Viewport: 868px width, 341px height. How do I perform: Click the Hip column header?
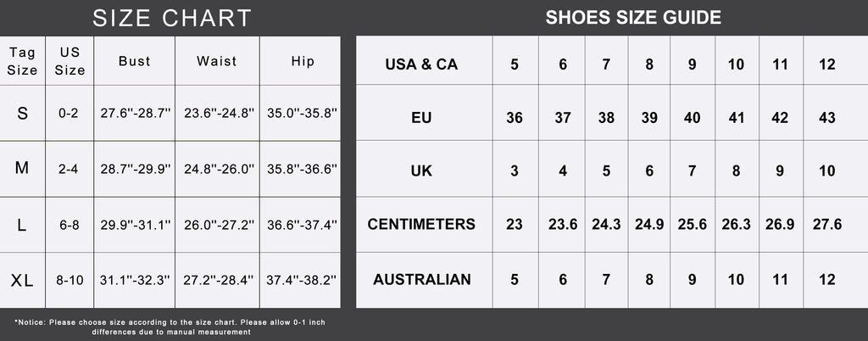pyautogui.click(x=302, y=61)
